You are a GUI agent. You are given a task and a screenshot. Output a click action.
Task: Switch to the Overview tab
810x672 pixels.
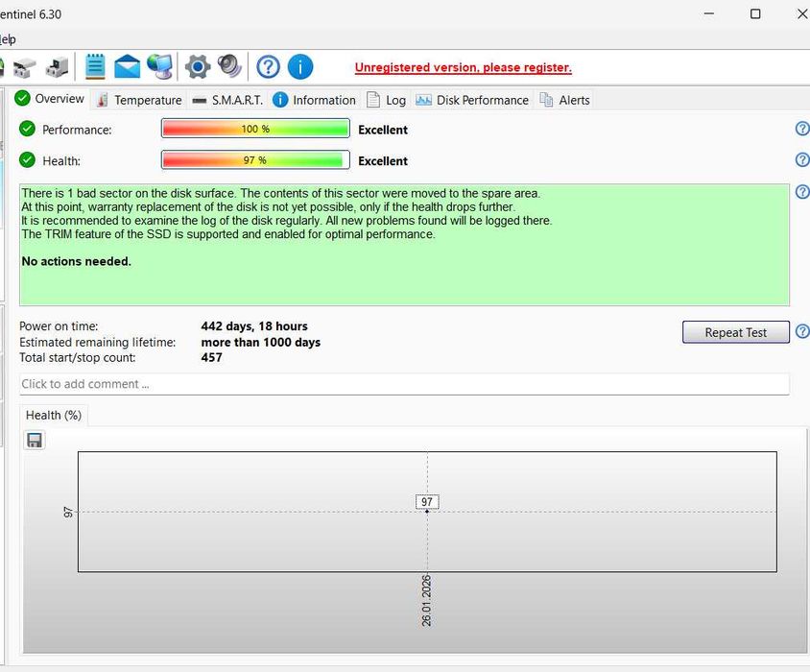click(x=50, y=98)
